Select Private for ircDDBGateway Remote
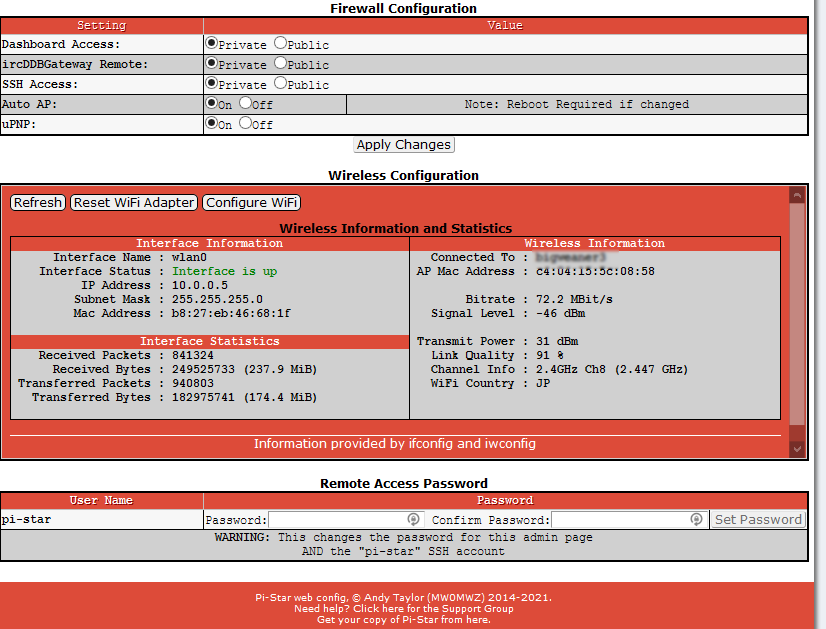The image size is (826, 629). coord(211,63)
